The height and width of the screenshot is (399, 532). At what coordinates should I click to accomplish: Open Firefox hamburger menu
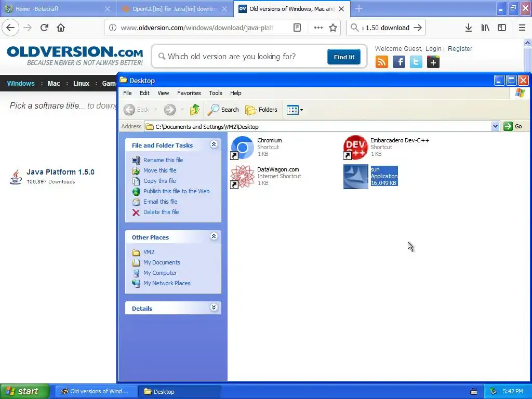tap(522, 28)
